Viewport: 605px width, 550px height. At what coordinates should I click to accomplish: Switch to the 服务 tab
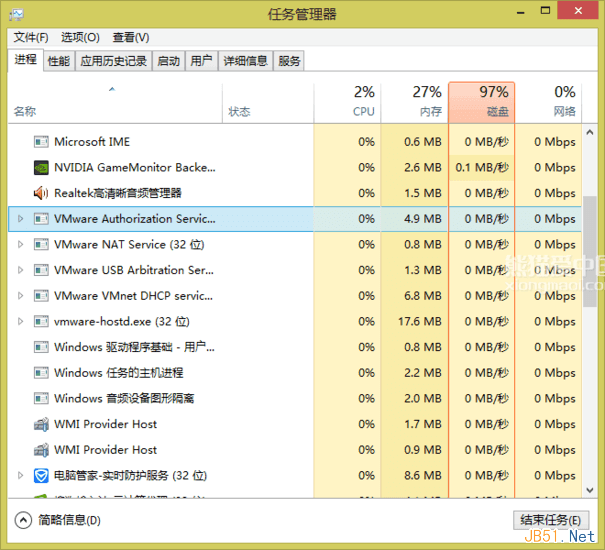pos(289,61)
